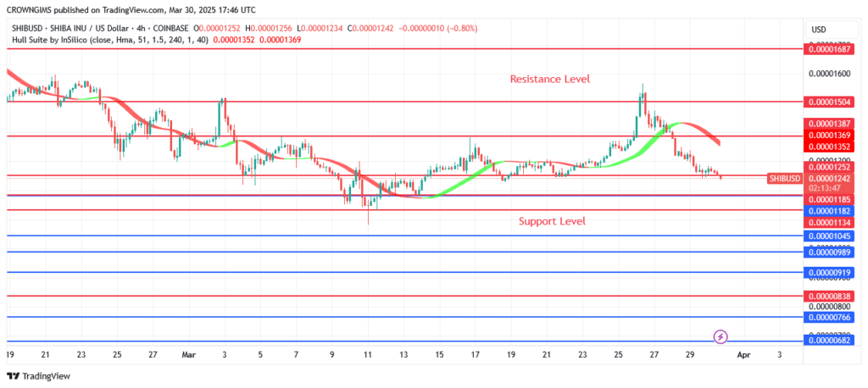Click the SHIBUSD symbol tag on price axis

pyautogui.click(x=785, y=178)
